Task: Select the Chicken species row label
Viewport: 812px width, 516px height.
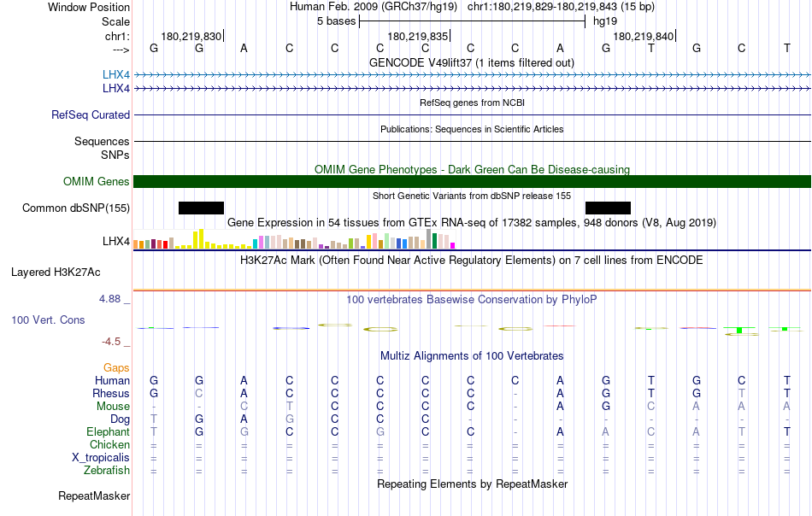Action: pos(109,444)
